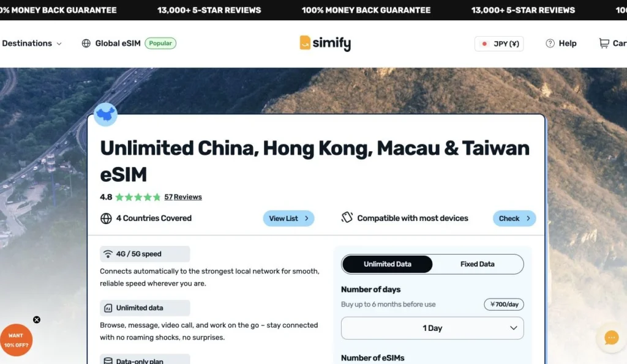
Task: Click 'Number of eSIMs' label
Action: (x=373, y=358)
